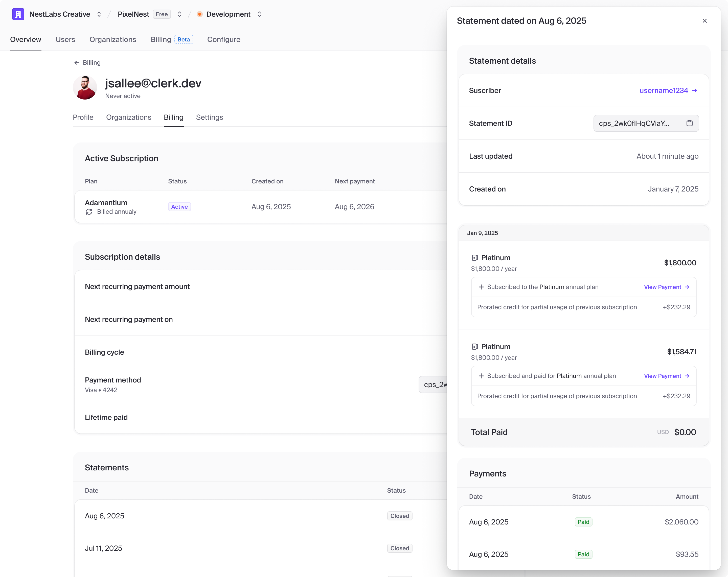Open the username1234 subscriber link
The width and height of the screenshot is (728, 577).
pyautogui.click(x=669, y=90)
